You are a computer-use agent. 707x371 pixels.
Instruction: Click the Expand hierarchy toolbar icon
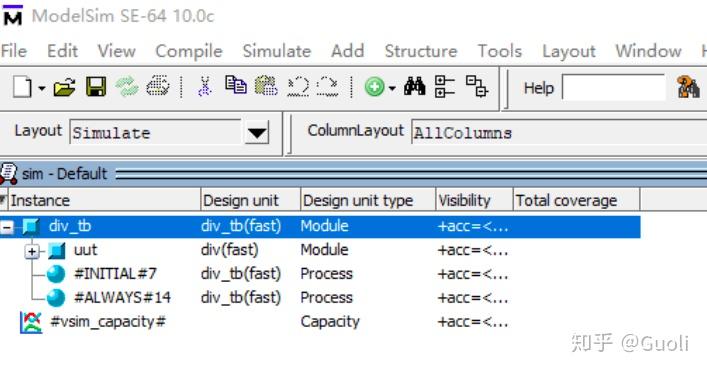point(477,86)
